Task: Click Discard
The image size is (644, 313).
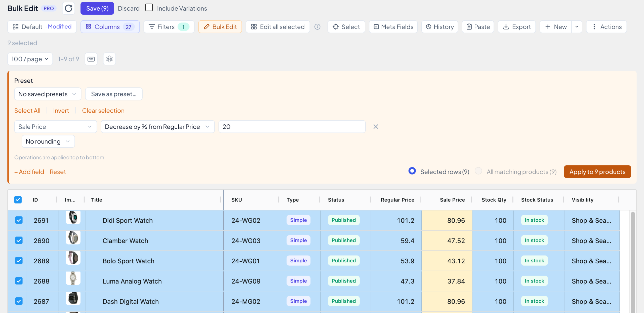Action: point(129,9)
